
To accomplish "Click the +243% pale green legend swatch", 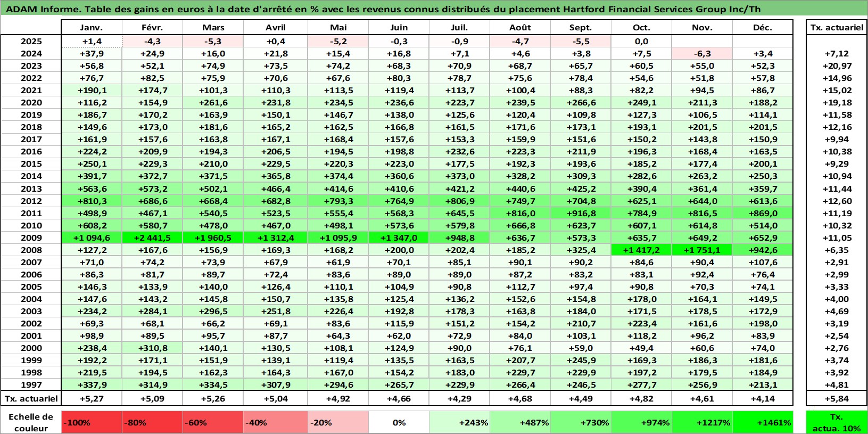I will pyautogui.click(x=459, y=422).
